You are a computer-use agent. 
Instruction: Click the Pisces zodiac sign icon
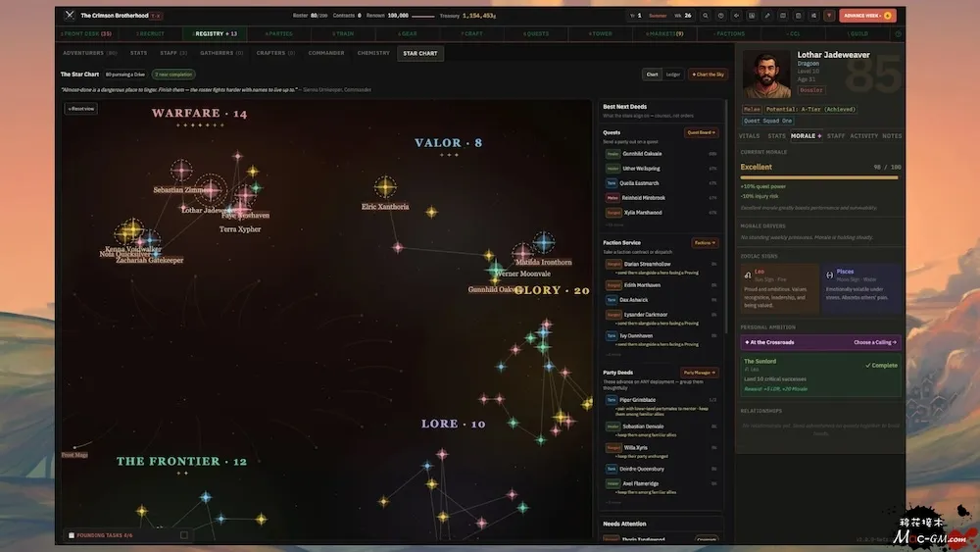(x=829, y=276)
